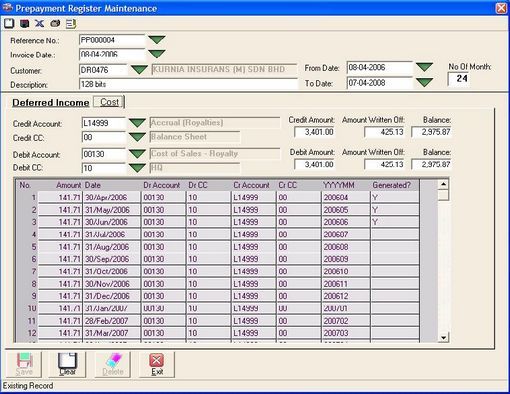Open the Reference No. dropdown arrow
Viewport: 510px width, 394px height.
click(x=157, y=40)
